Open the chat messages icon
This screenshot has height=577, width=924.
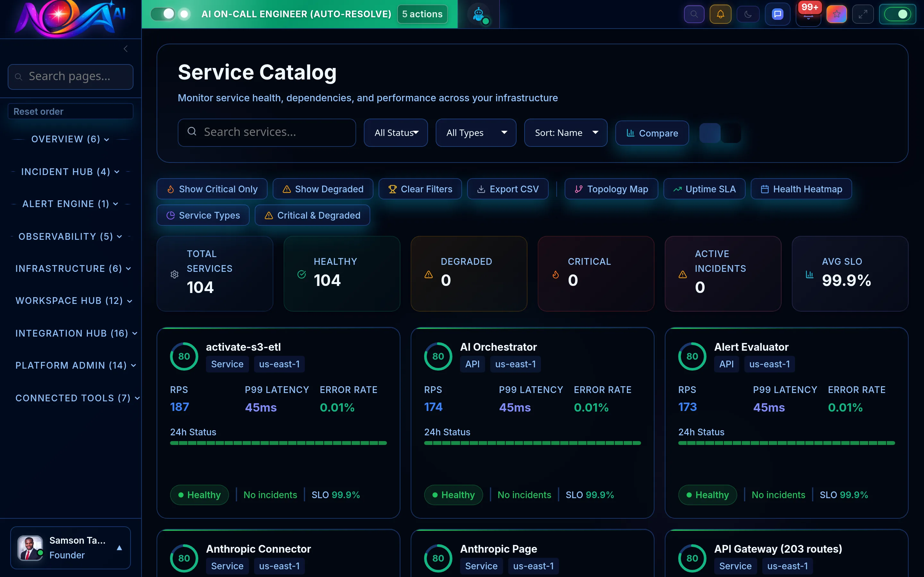(777, 14)
